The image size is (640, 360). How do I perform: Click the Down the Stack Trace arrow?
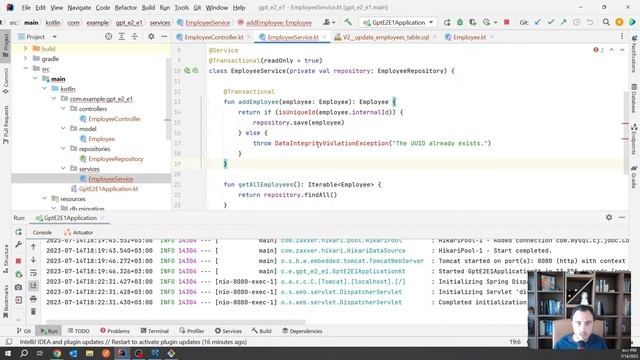(33, 260)
